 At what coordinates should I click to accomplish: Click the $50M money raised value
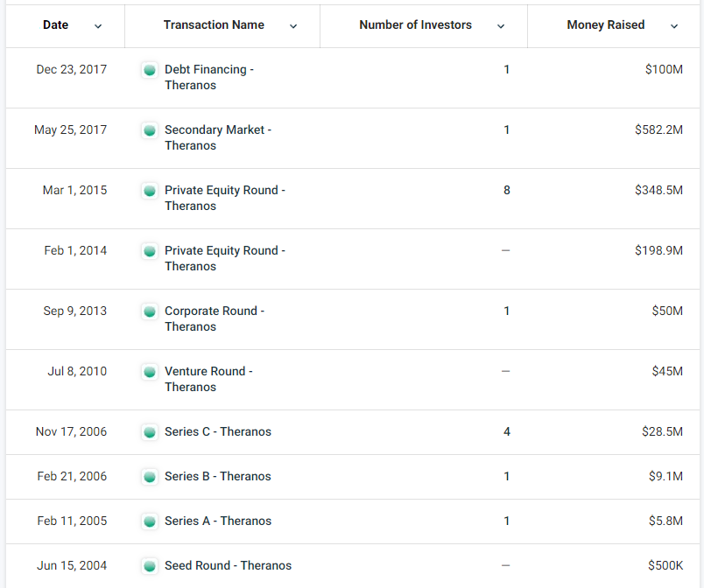[667, 311]
